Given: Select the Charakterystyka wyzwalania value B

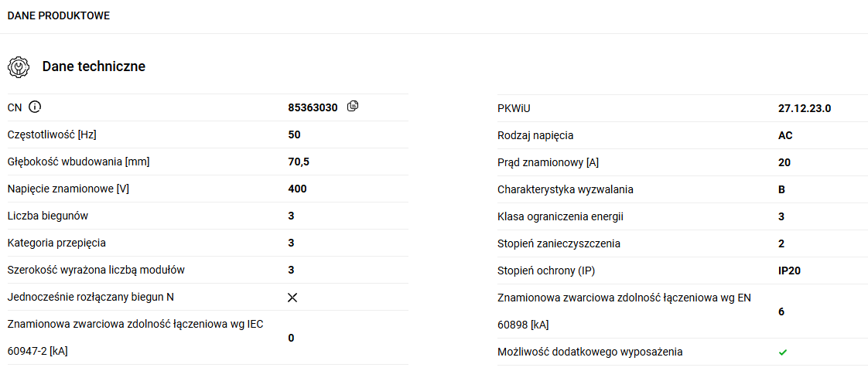Looking at the screenshot, I should click(782, 189).
